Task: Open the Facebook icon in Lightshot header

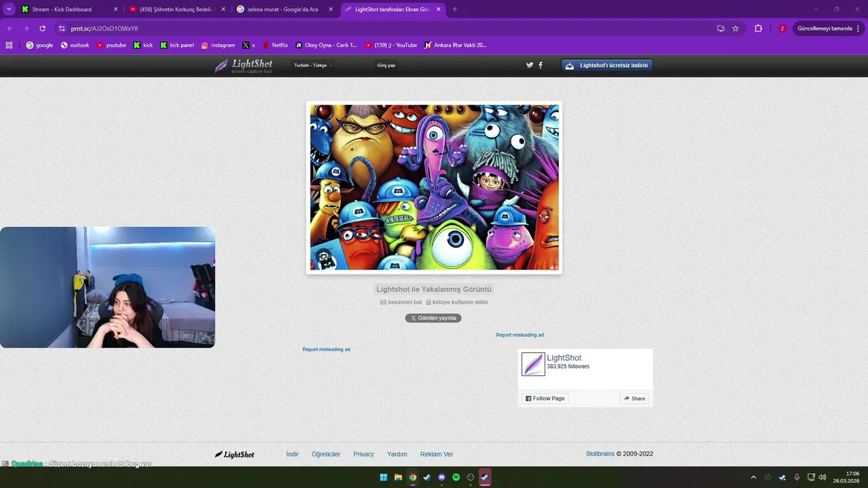Action: [x=540, y=65]
